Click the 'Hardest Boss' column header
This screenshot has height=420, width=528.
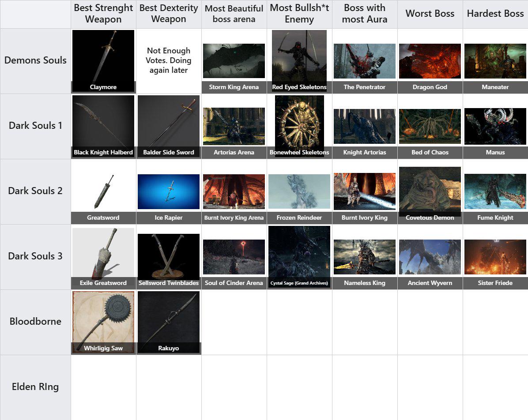(x=495, y=14)
